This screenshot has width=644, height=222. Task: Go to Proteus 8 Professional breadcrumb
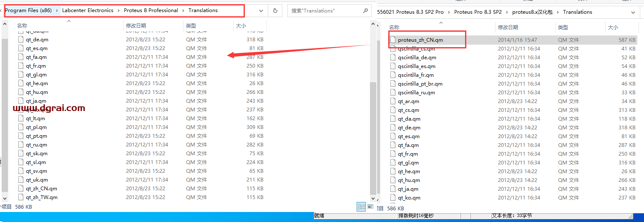point(151,10)
